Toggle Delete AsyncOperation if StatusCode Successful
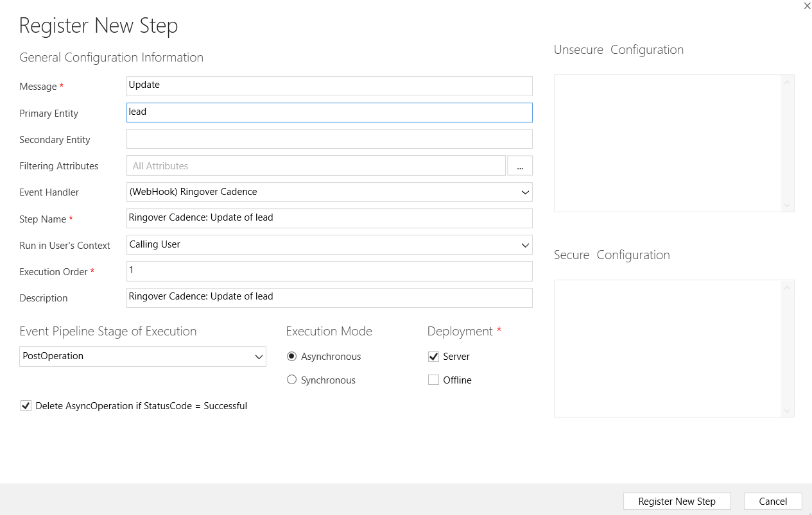812x515 pixels. tap(26, 405)
